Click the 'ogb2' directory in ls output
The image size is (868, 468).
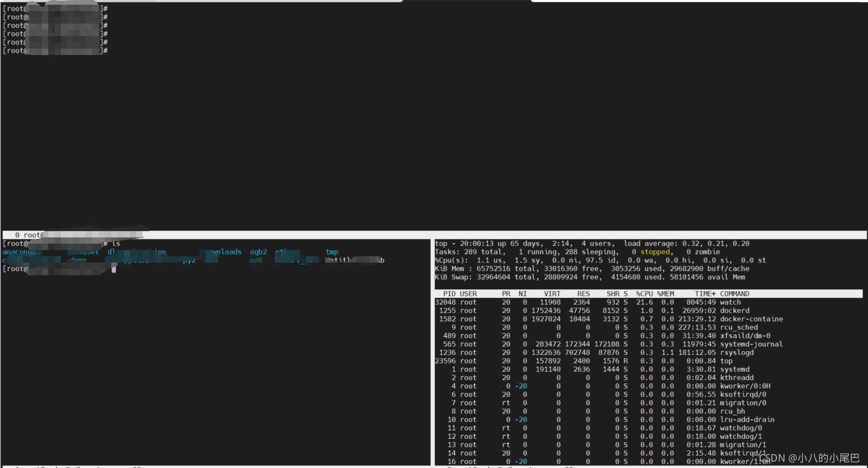tap(259, 252)
